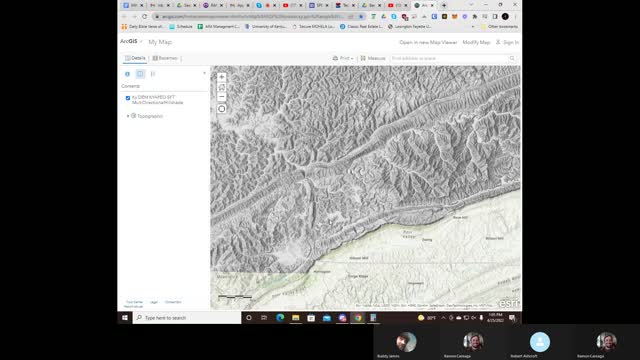Switch to the Basemap tab
Image resolution: width=640 pixels, height=360 pixels.
point(165,58)
